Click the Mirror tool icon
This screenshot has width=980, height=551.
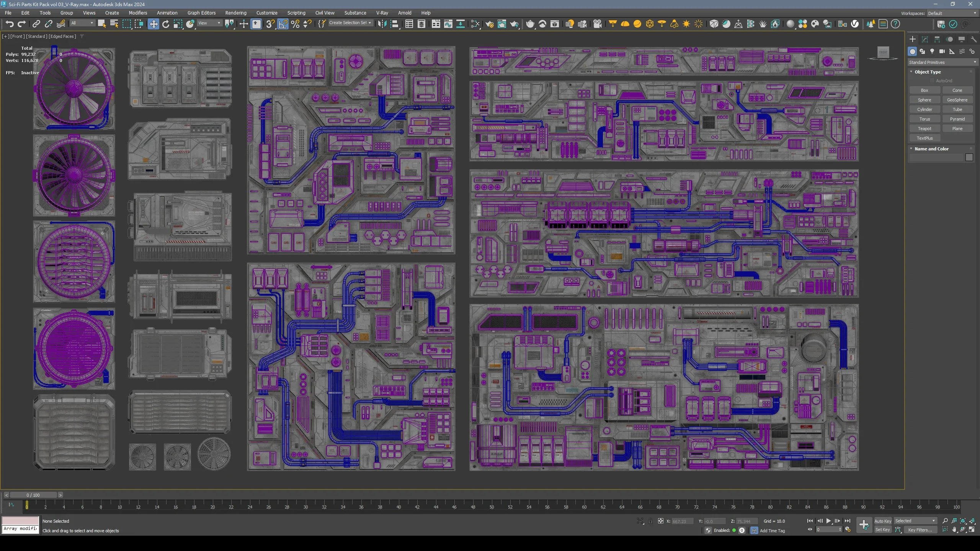[x=382, y=24]
